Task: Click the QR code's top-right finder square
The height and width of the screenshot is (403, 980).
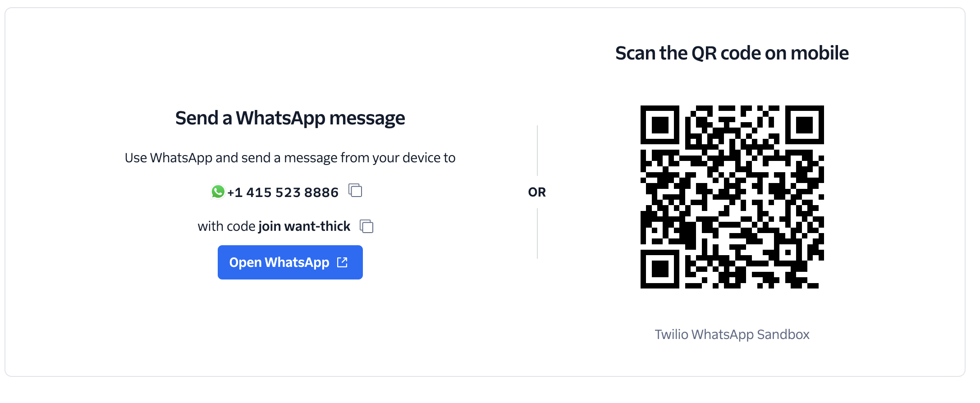Action: [x=804, y=125]
